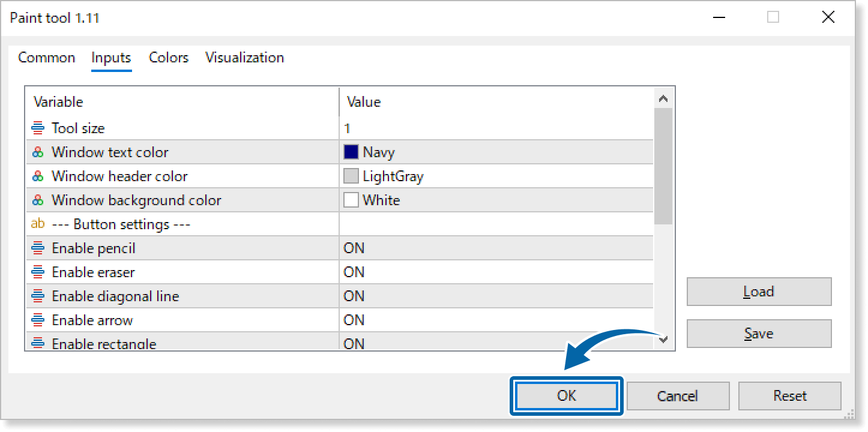The width and height of the screenshot is (868, 432).
Task: Click the Window text color row icon
Action: [38, 152]
